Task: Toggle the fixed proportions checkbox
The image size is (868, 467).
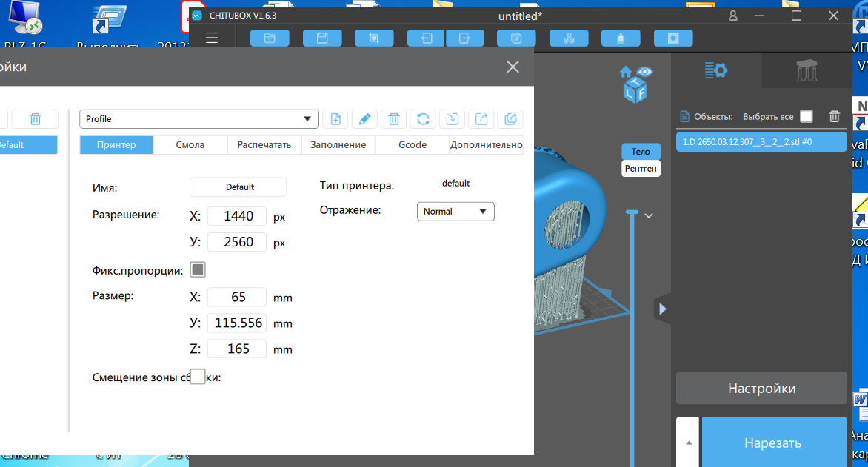Action: tap(198, 269)
